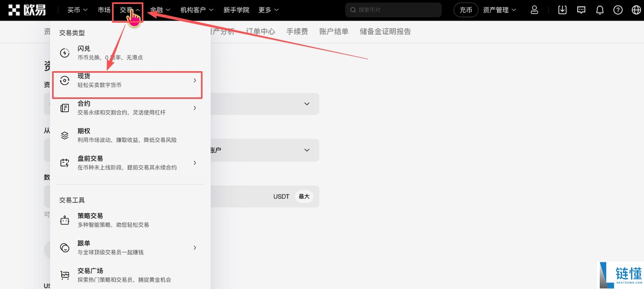Expand the 机构客户 dropdown menu
Screen dimensions: 644x289
[197, 10]
